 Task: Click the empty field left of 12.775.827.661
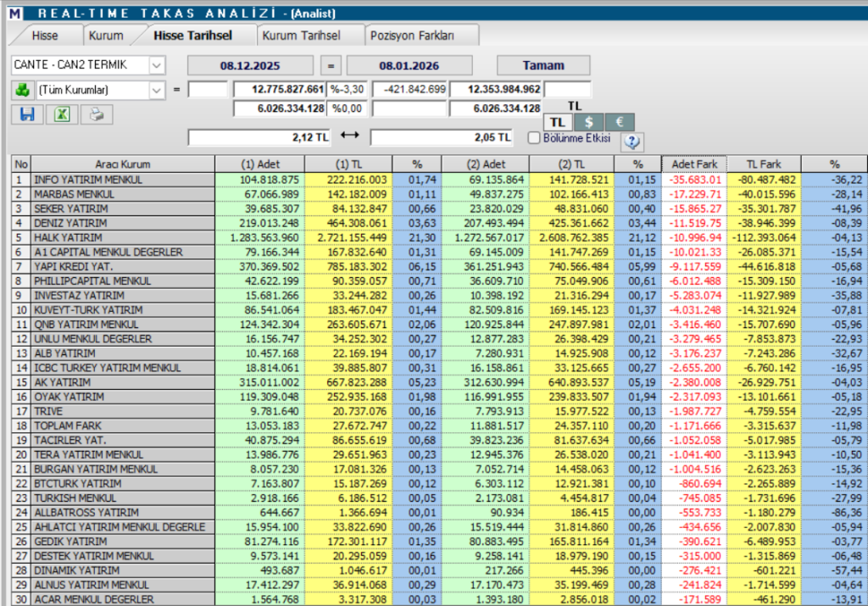point(208,89)
